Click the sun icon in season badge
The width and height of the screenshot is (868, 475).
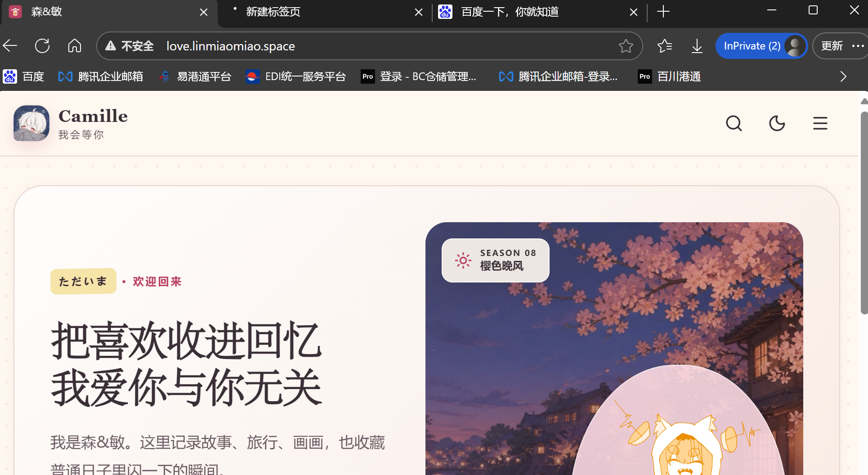pos(463,260)
